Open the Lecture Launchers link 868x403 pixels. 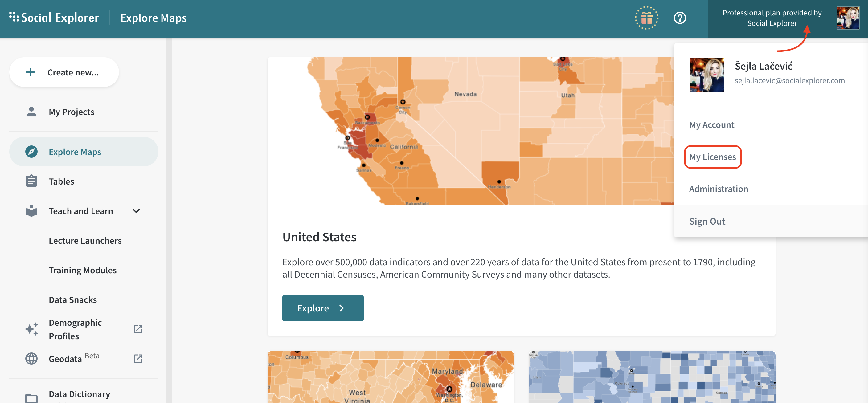85,240
